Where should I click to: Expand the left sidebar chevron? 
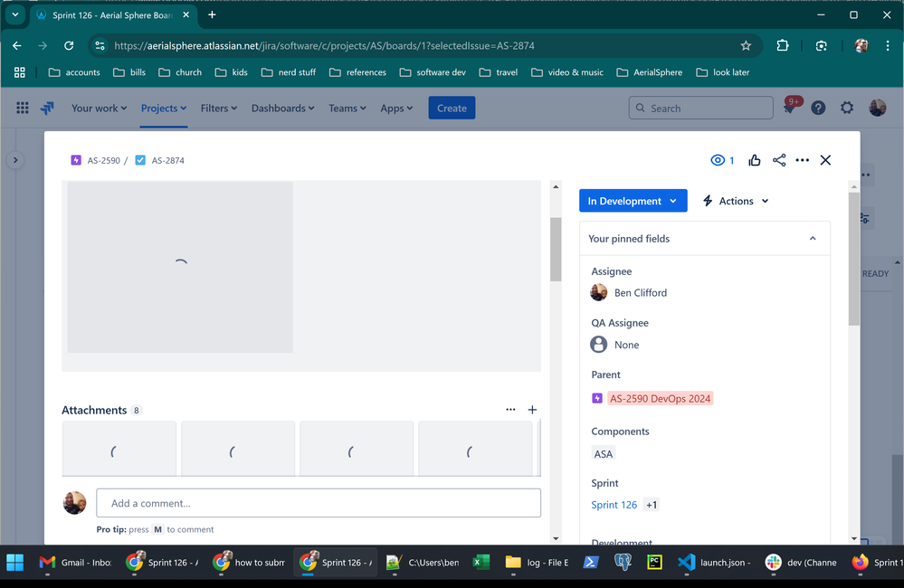(x=15, y=160)
